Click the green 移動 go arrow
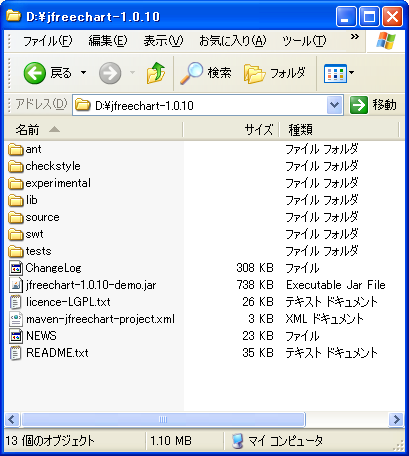409x456 pixels. pos(359,105)
